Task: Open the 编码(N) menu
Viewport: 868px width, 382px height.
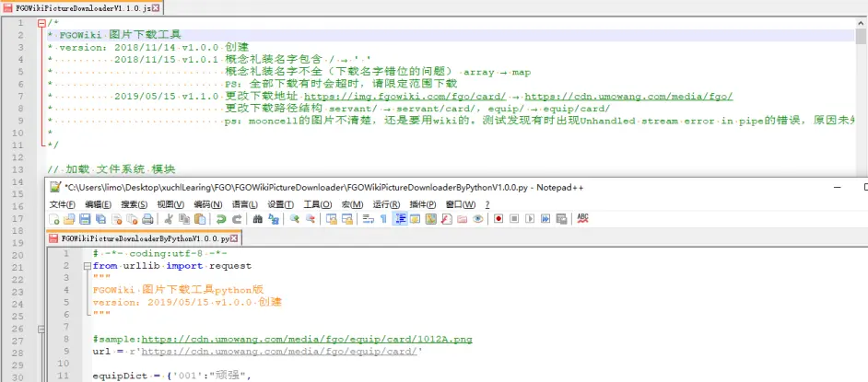Action: 207,204
